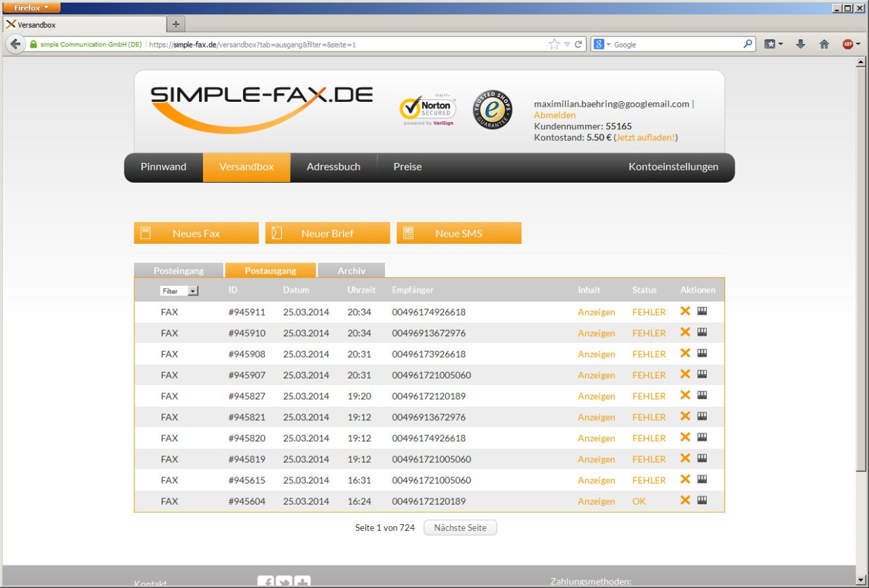Open the Filter dropdown in table header

coord(179,291)
